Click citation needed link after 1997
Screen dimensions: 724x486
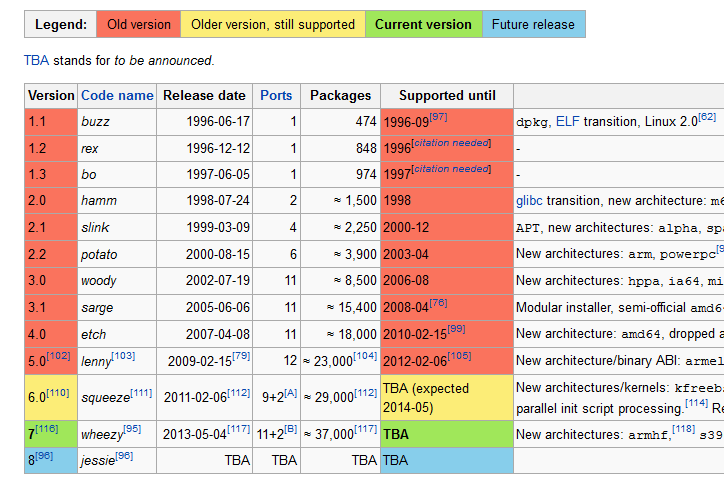pyautogui.click(x=451, y=169)
